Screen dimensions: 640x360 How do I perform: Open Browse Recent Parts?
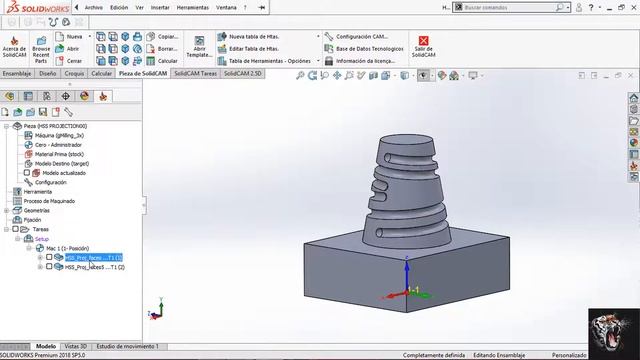coord(41,50)
